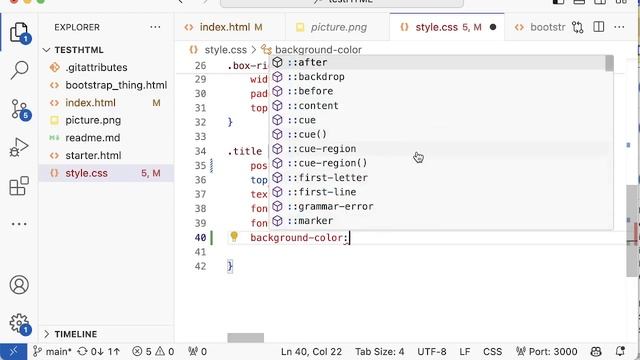640x360 pixels.
Task: Split the editor to the right
Action: 599,27
